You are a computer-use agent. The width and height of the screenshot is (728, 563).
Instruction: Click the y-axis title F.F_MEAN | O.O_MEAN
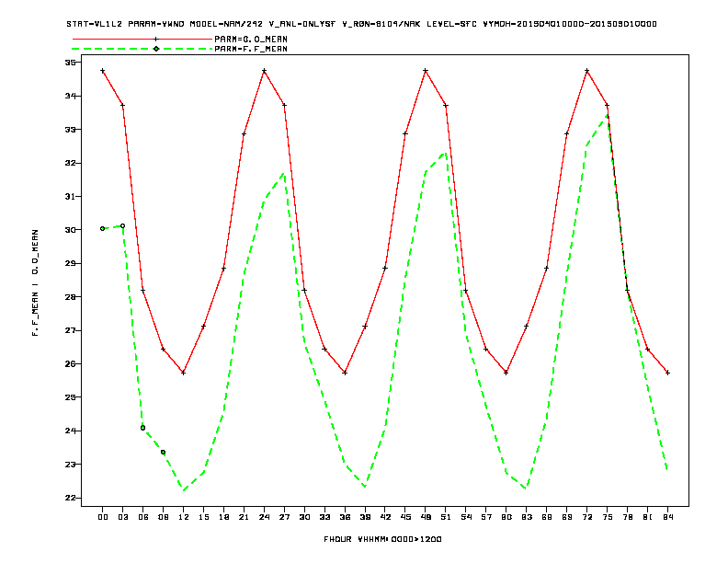pyautogui.click(x=35, y=282)
